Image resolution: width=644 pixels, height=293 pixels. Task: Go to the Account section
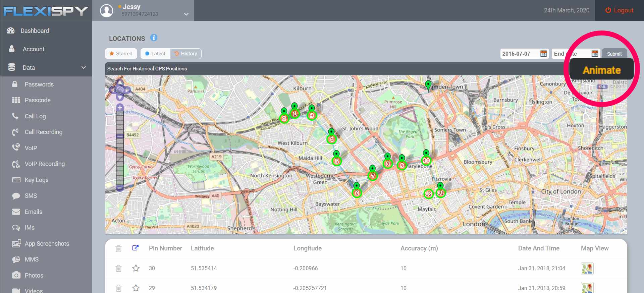[x=33, y=49]
